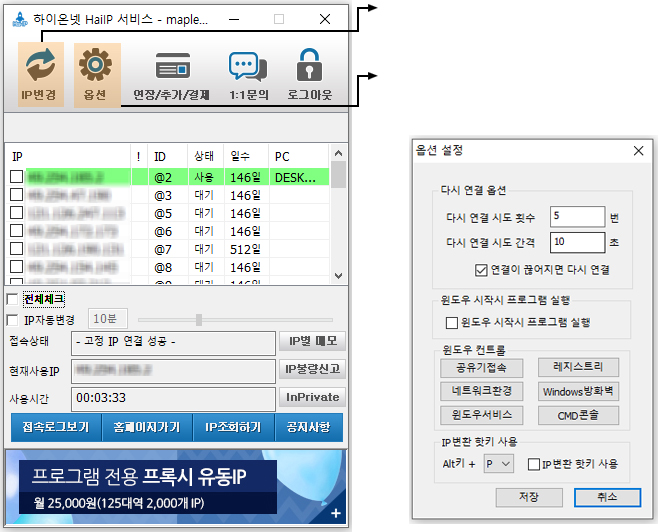
Task: Click the IP list scrollbar thumb
Action: [338, 174]
